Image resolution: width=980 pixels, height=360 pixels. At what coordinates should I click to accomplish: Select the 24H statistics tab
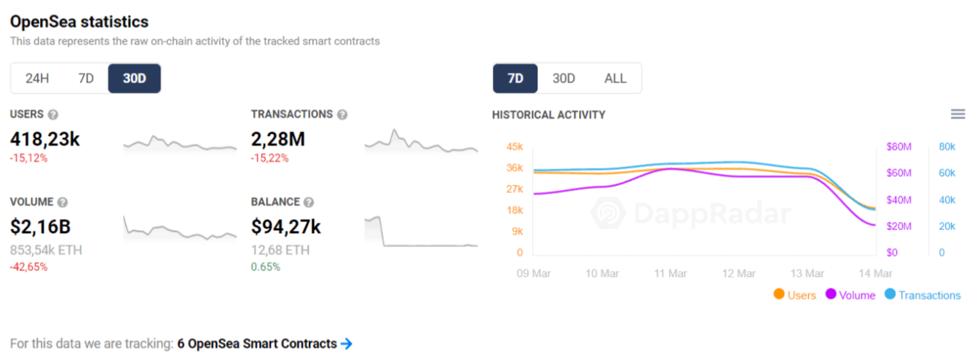pos(37,78)
